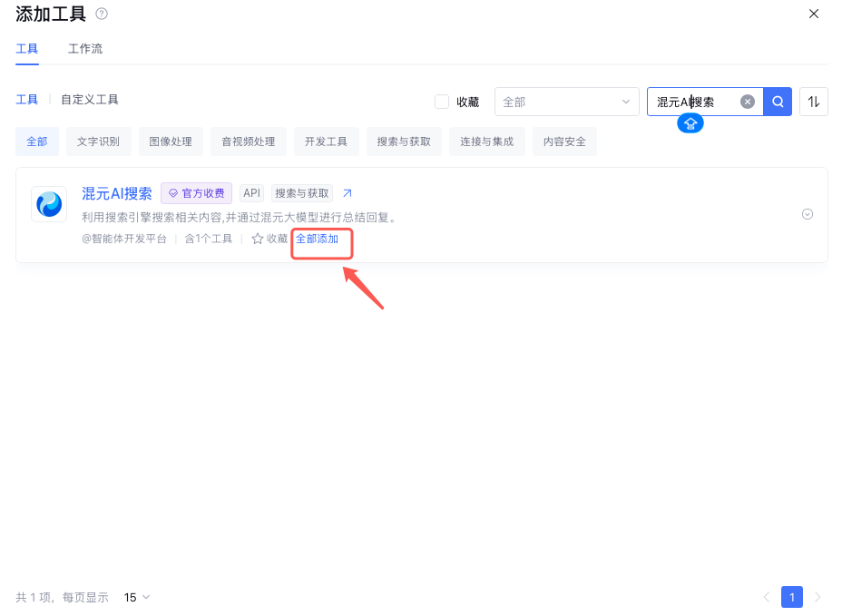Filter by 连接与集成 category
The image size is (842, 616).
[486, 142]
